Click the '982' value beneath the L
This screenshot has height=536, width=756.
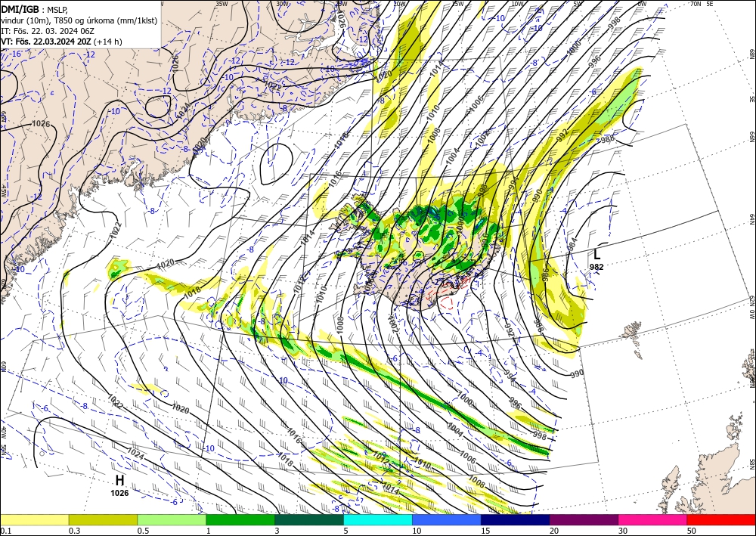[x=596, y=267]
